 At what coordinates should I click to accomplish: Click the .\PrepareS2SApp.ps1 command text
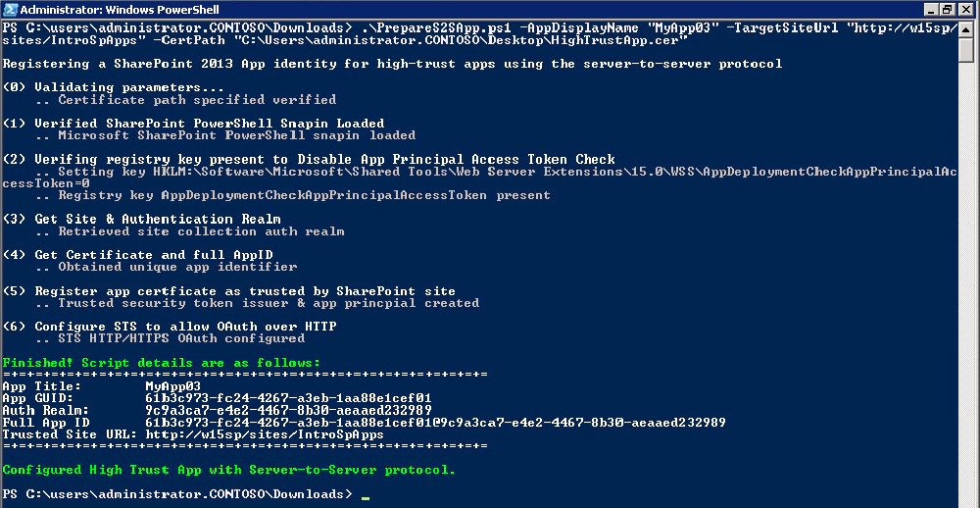click(423, 28)
